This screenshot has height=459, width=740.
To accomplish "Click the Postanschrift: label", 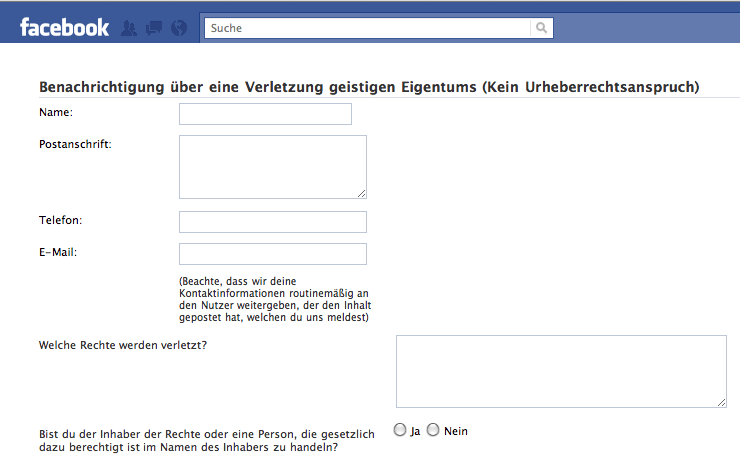I will [75, 144].
